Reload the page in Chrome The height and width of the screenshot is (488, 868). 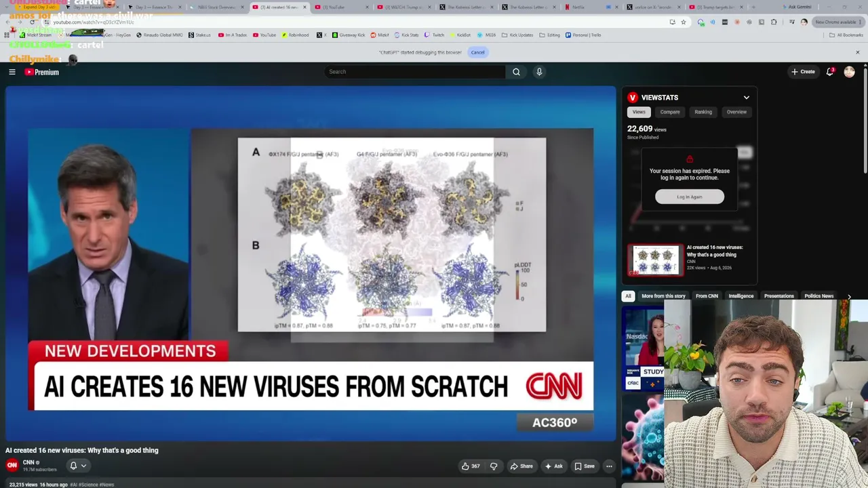32,22
